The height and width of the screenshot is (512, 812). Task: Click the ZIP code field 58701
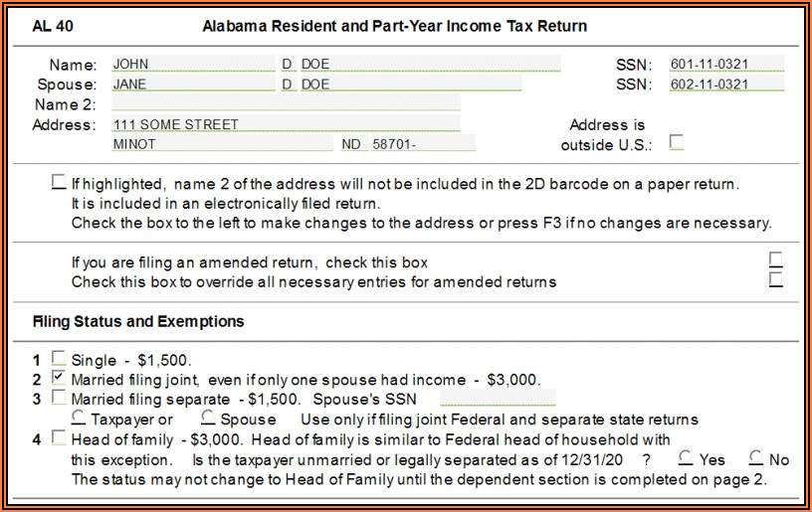tap(421, 144)
